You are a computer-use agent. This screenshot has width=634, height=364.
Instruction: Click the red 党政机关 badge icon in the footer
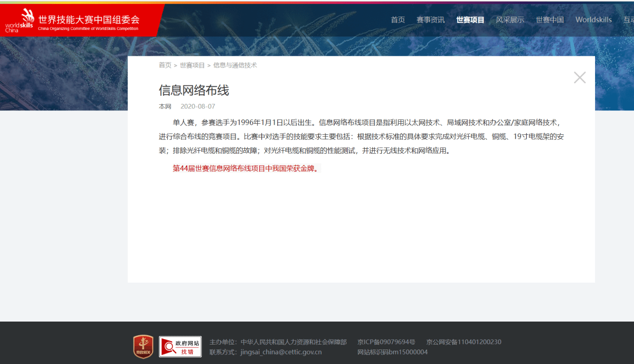click(x=143, y=347)
